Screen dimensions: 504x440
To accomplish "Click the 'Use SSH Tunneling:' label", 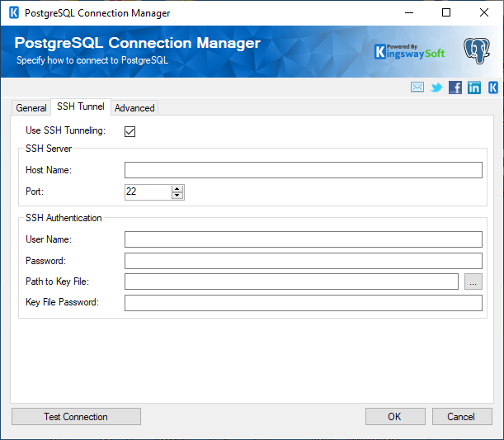I will [65, 130].
